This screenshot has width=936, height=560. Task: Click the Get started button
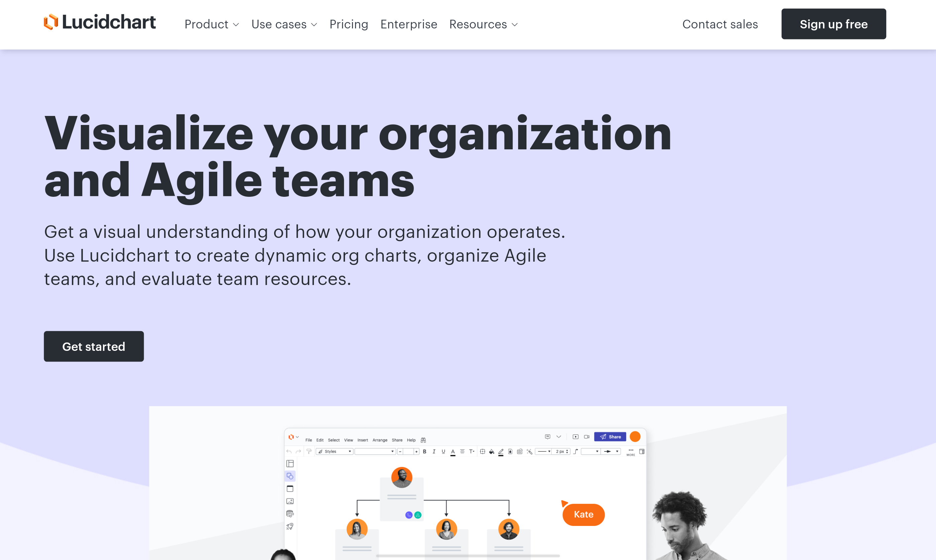(x=94, y=346)
